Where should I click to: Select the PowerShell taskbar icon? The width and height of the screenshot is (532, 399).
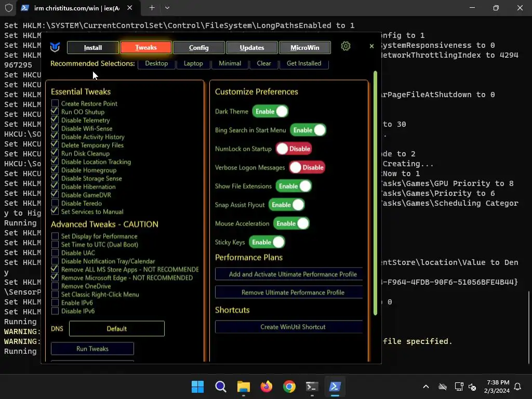coord(335,387)
